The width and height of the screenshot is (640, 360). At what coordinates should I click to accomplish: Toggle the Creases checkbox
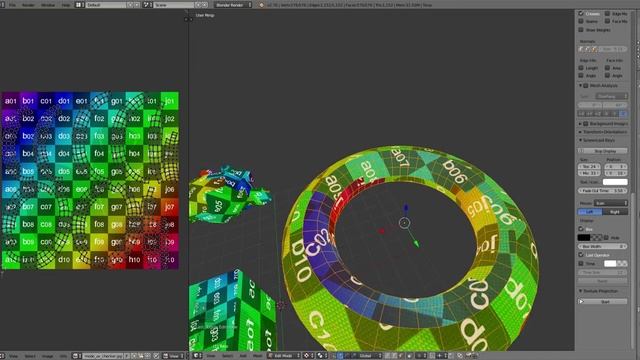pos(581,13)
